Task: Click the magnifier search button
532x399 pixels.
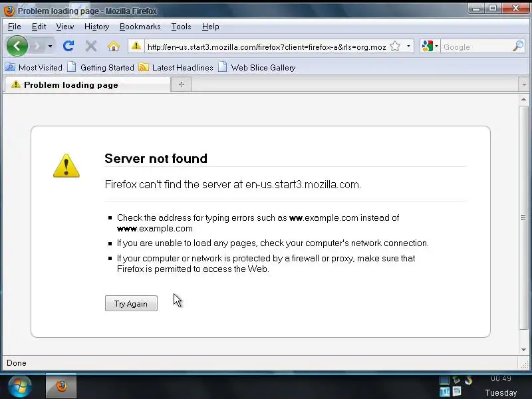Action: (x=518, y=46)
